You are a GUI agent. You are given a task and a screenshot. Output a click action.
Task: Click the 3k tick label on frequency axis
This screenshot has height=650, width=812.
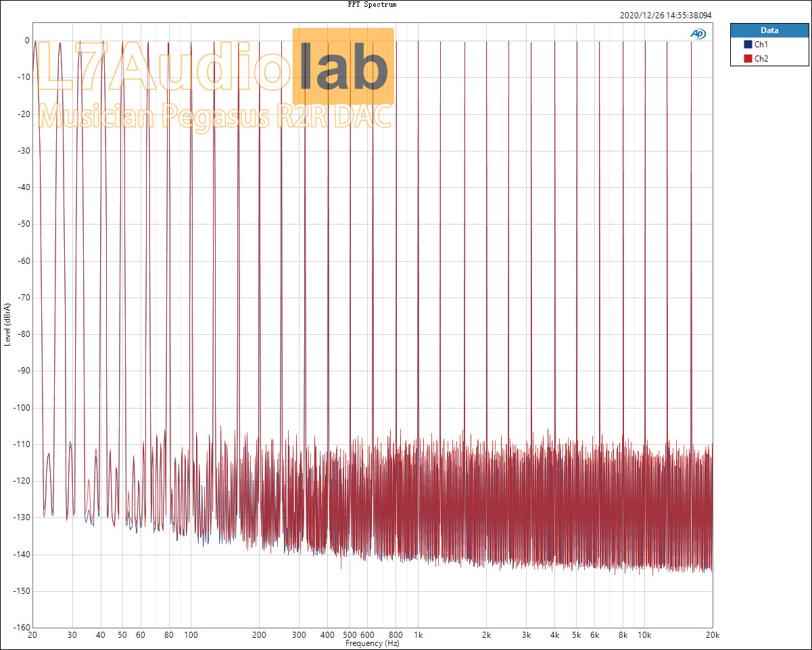pos(527,636)
